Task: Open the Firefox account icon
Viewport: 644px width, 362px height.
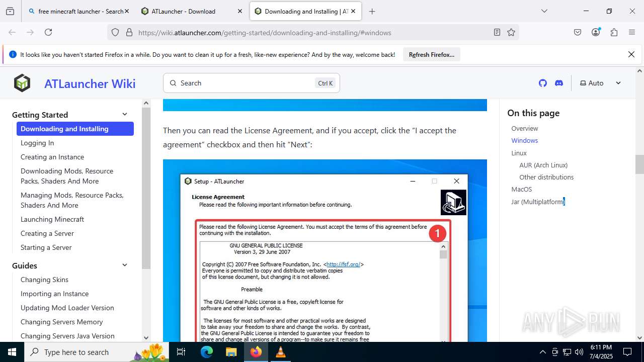Action: click(x=596, y=32)
